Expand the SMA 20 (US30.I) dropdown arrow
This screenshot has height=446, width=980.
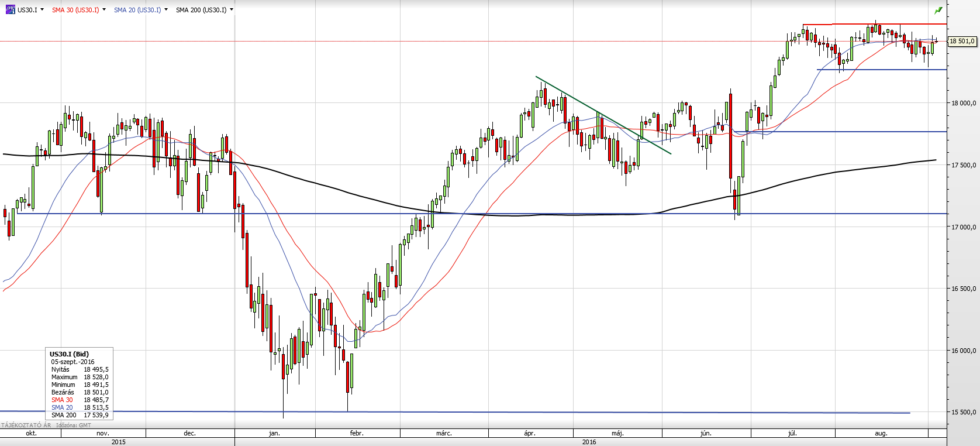point(166,9)
